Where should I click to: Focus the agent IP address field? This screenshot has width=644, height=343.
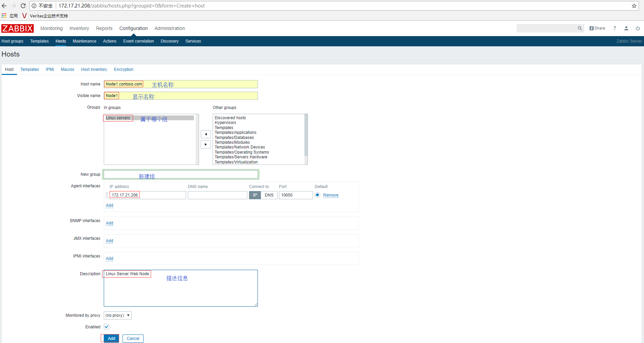coord(148,195)
